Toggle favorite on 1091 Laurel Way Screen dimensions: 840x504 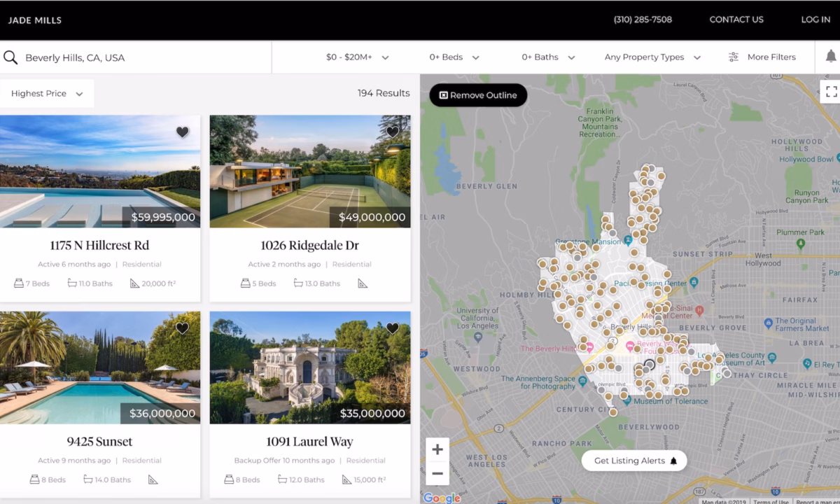point(392,328)
